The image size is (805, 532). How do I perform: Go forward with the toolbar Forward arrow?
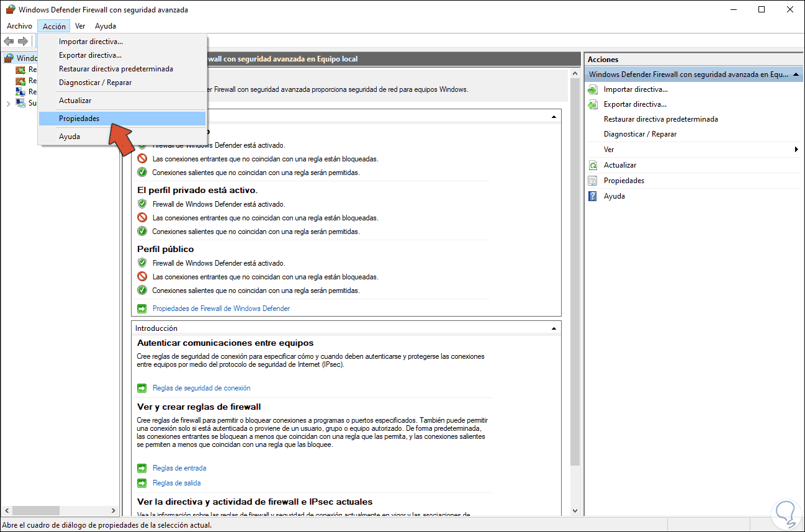(x=23, y=42)
